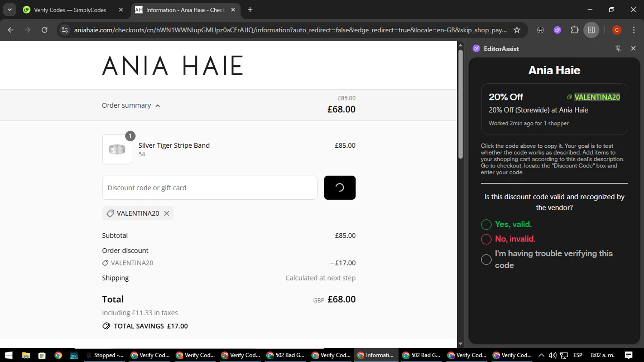Screen dimensions: 644x362
Task: Collapse the Order summary section
Action: click(x=131, y=106)
